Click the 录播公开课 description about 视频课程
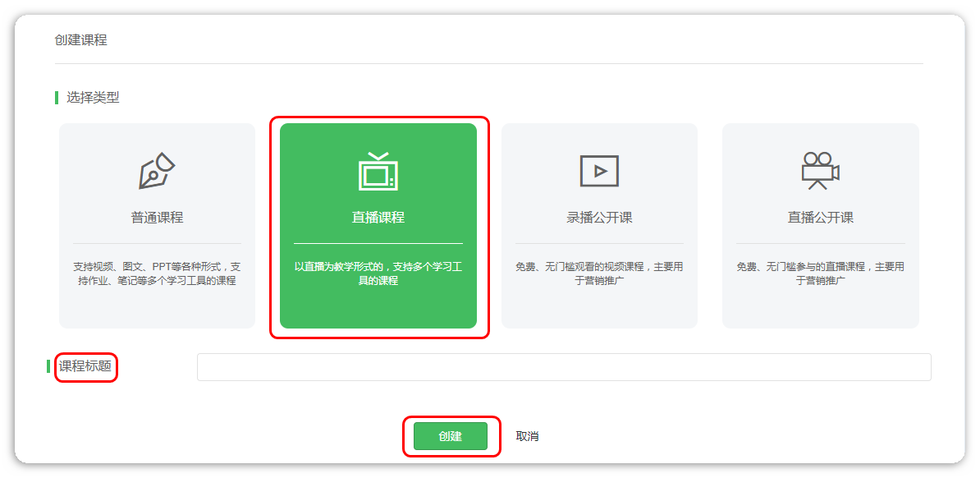The height and width of the screenshot is (478, 980). (599, 273)
